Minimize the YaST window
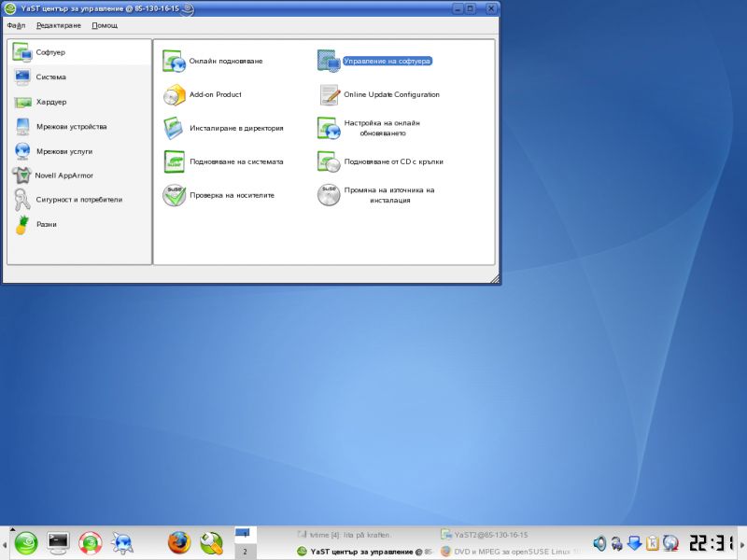 pos(458,8)
